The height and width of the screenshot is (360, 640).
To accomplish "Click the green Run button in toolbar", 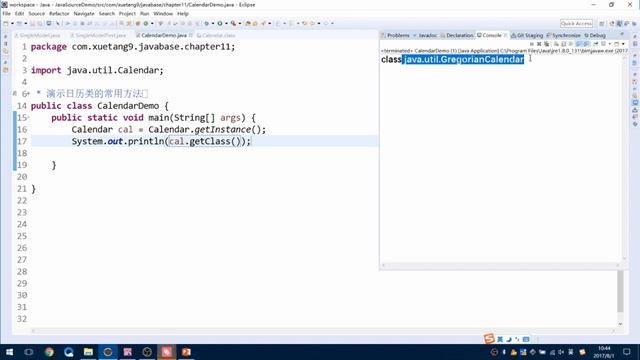I will click(220, 24).
